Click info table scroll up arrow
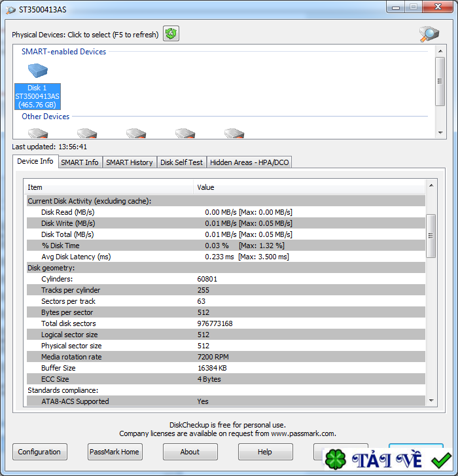The image size is (458, 476). click(431, 185)
